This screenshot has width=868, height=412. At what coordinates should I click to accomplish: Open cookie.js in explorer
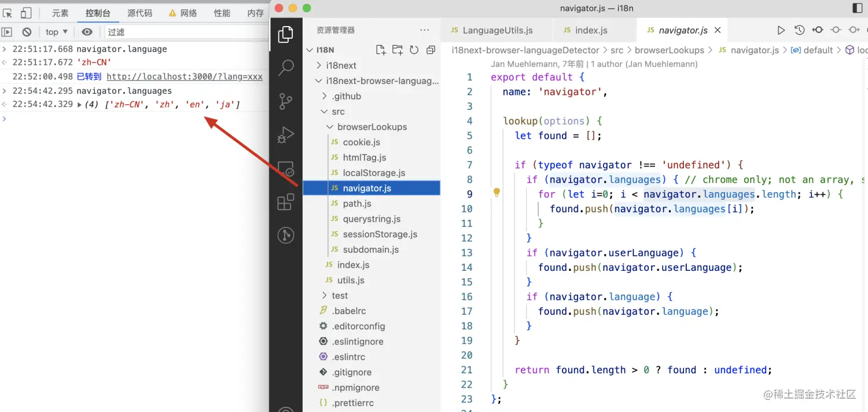click(361, 142)
